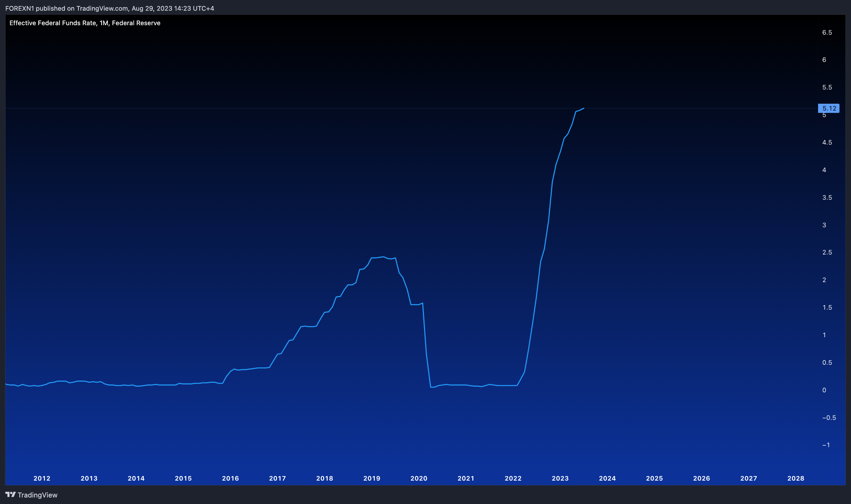This screenshot has height=504, width=851.
Task: Click the 1.5 price scale value
Action: tap(827, 307)
